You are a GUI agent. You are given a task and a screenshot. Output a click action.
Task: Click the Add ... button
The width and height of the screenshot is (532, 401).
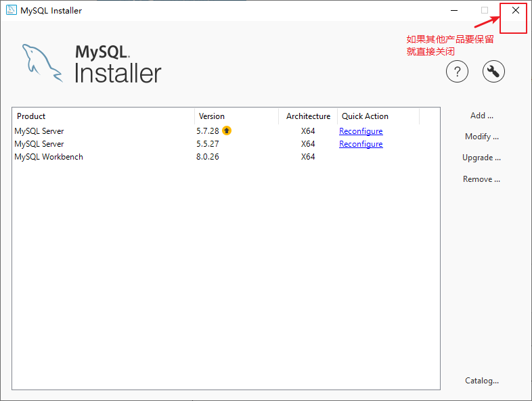481,116
